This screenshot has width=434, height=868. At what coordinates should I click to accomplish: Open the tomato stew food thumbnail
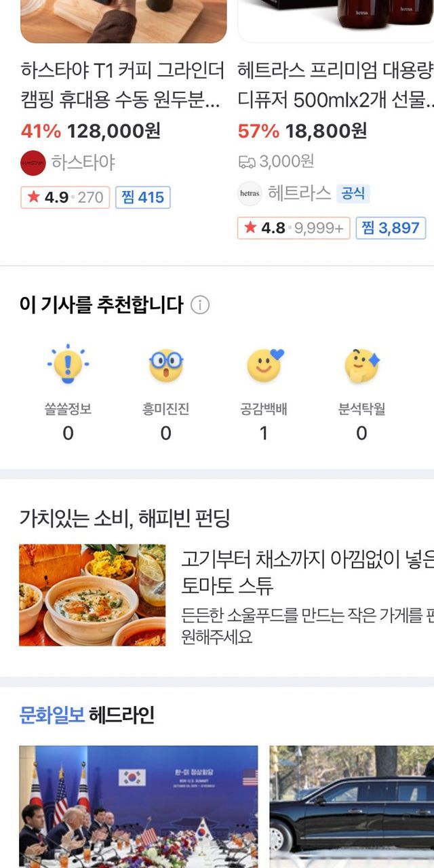[92, 595]
